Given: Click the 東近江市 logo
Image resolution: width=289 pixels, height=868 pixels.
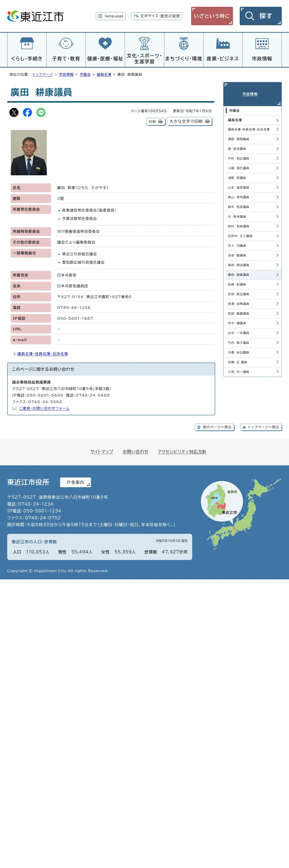Looking at the screenshot, I should point(35,16).
